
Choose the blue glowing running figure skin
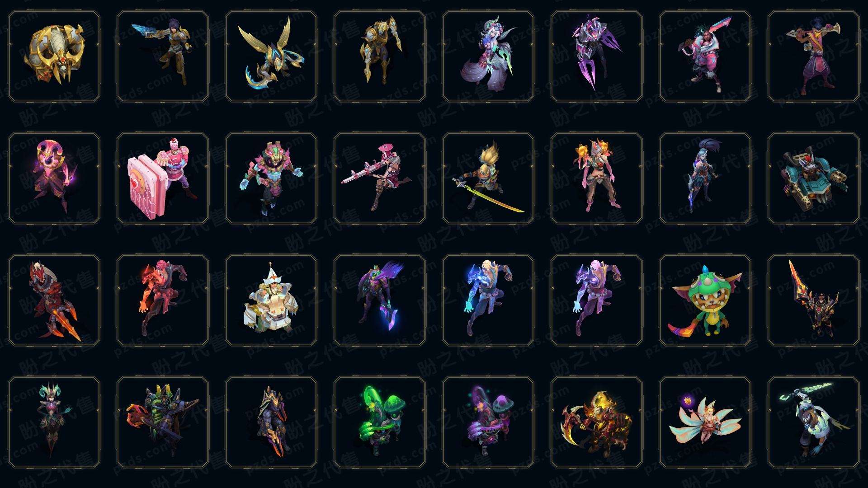[x=488, y=300]
